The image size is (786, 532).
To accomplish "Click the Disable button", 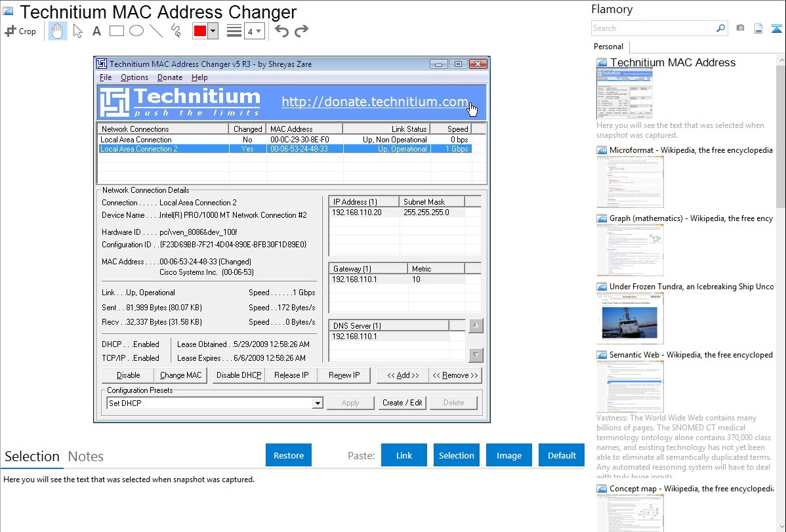I will (129, 375).
